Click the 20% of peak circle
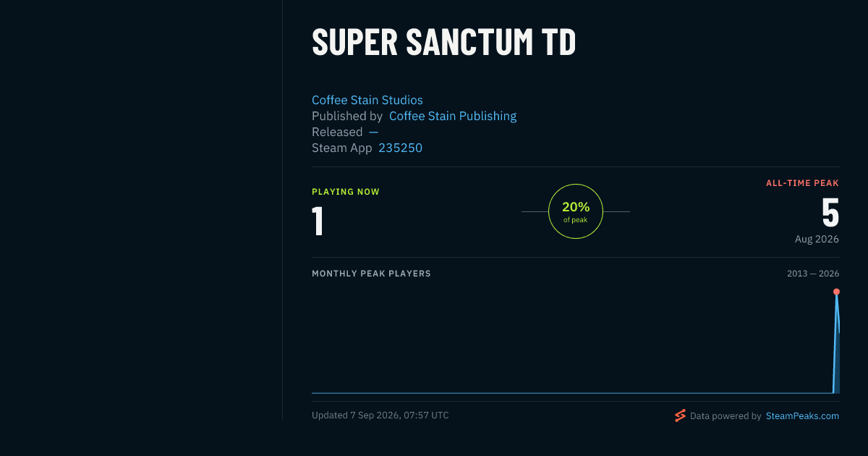This screenshot has height=456, width=868. [x=576, y=211]
